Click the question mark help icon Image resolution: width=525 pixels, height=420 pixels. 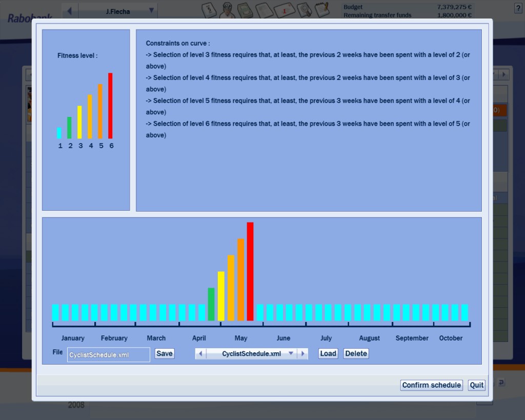[x=518, y=8]
